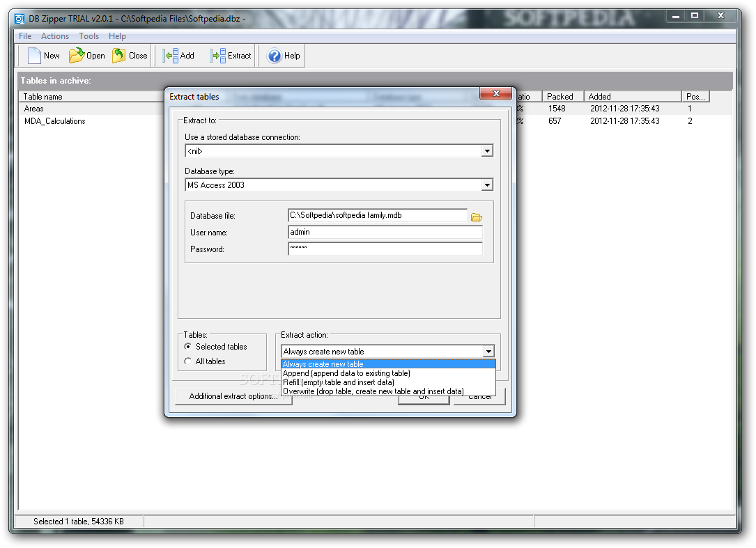Image resolution: width=756 pixels, height=548 pixels.
Task: Sort by Pos... column header
Action: coord(696,96)
